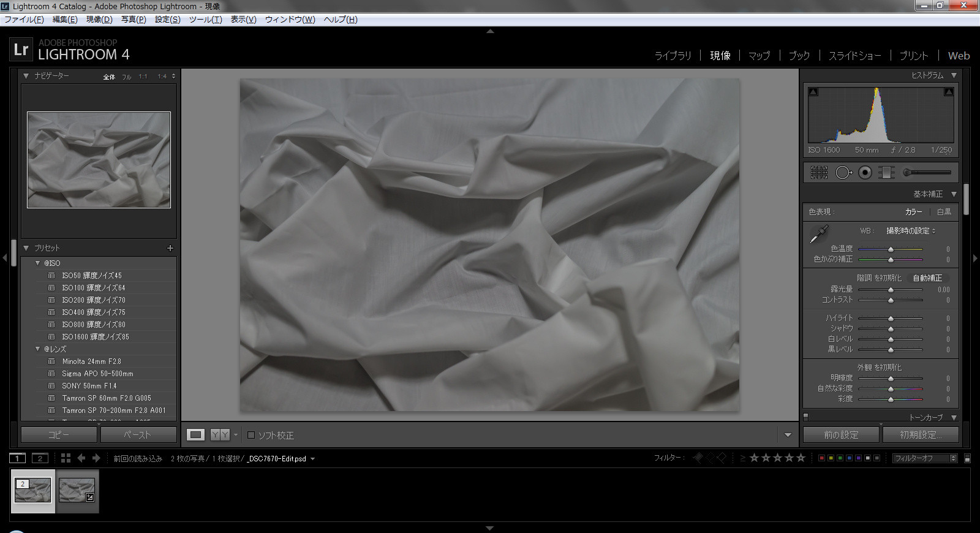Pick the adjustment brush tool
Screen dimensions: 980x533
[x=927, y=173]
